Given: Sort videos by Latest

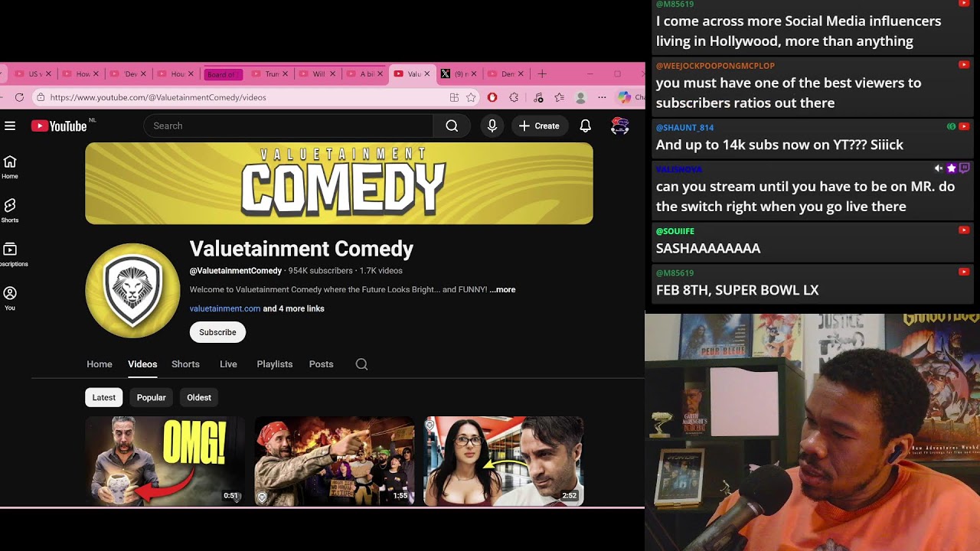Looking at the screenshot, I should pos(104,397).
